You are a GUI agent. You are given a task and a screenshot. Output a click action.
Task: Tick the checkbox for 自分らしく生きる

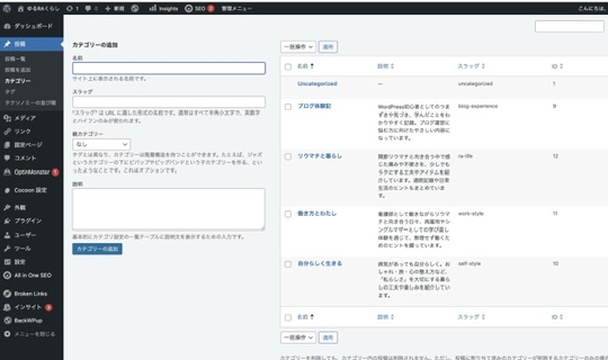(288, 264)
